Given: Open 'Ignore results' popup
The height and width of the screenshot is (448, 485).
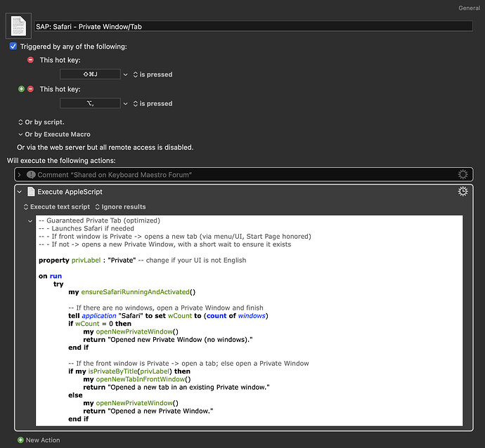Looking at the screenshot, I should point(120,206).
